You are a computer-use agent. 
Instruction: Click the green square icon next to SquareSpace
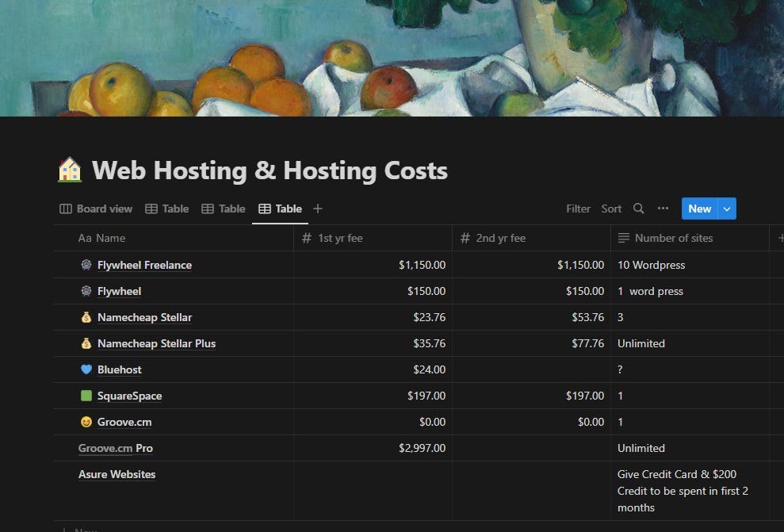point(86,396)
